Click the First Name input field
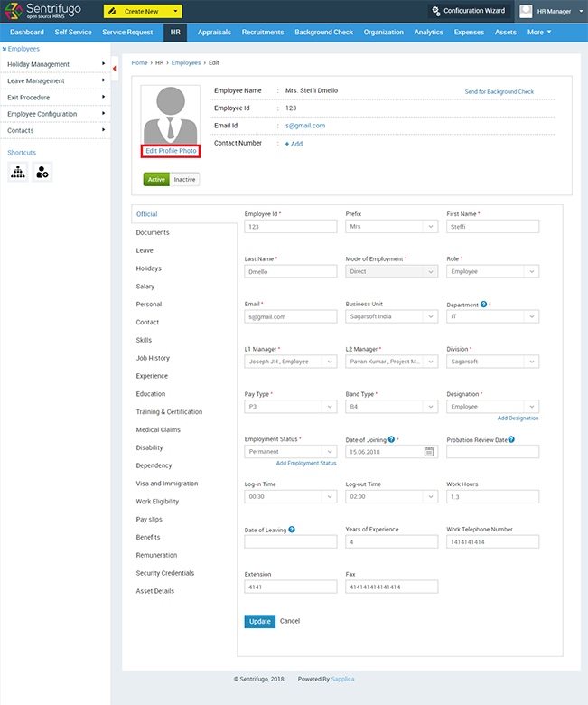Image resolution: width=588 pixels, height=705 pixels. coord(493,227)
